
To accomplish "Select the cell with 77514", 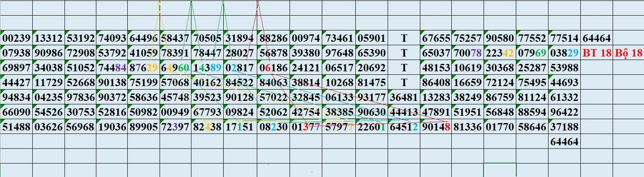I will click(x=564, y=38).
